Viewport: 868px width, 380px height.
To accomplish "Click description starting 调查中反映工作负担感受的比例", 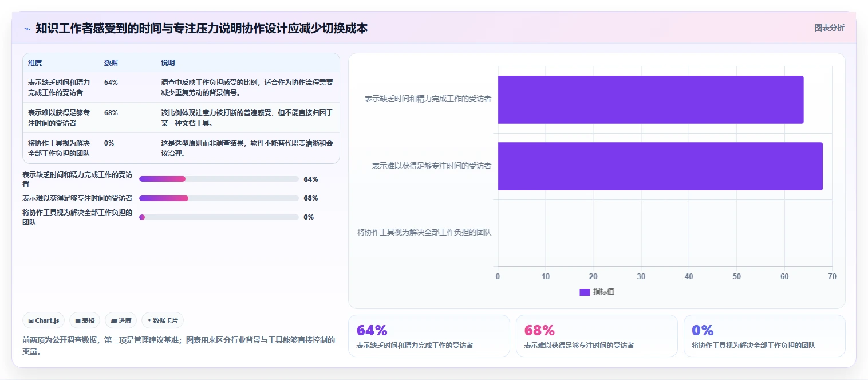I will click(x=247, y=87).
